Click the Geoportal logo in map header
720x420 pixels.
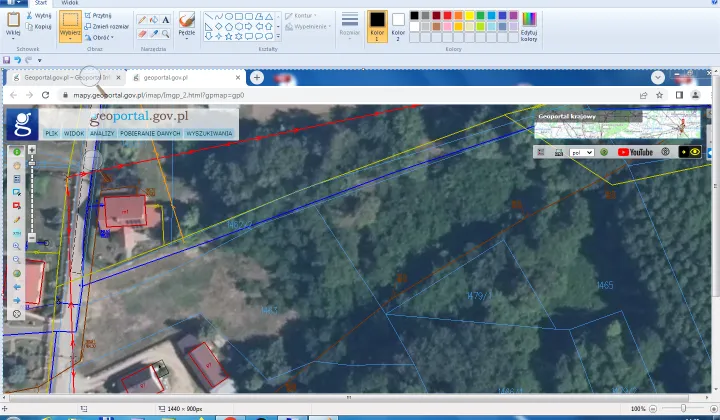[20, 124]
